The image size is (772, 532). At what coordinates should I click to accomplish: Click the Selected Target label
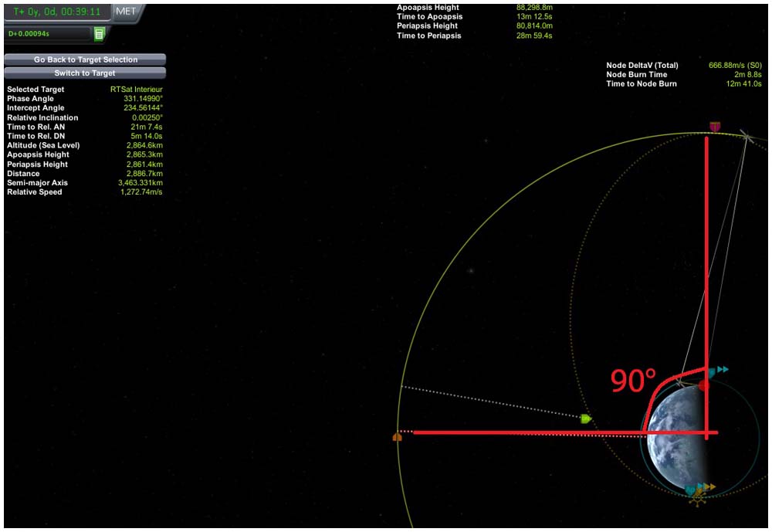click(x=36, y=89)
